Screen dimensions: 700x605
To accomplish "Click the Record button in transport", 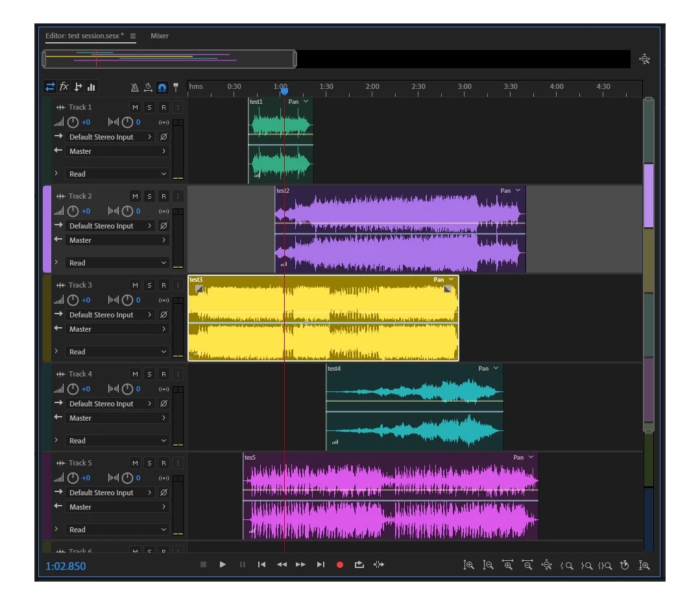I will tap(339, 565).
